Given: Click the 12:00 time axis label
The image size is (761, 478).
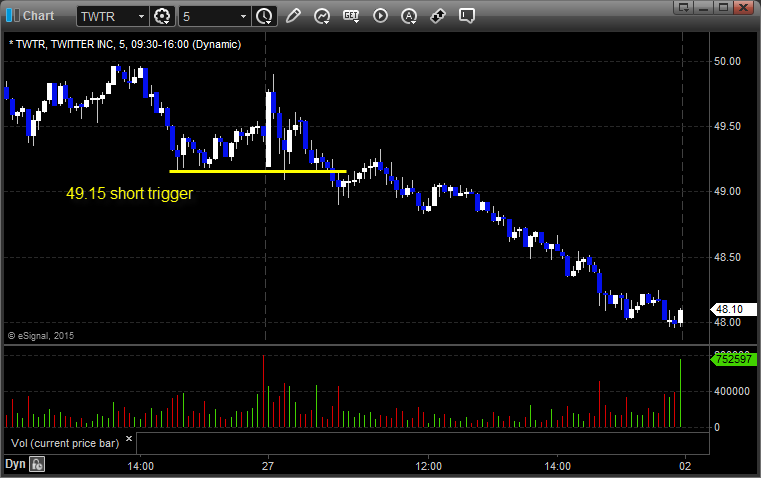Looking at the screenshot, I should pyautogui.click(x=429, y=466).
